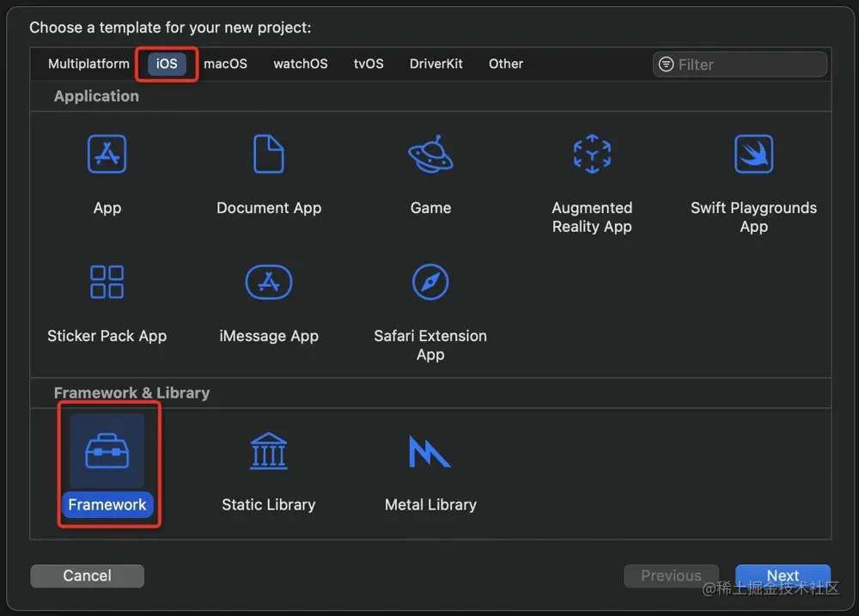Pick the Game template UFO icon
The image size is (859, 616).
tap(430, 154)
